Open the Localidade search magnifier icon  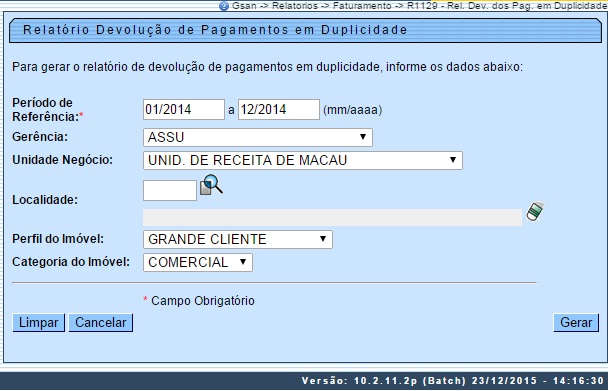pos(211,185)
